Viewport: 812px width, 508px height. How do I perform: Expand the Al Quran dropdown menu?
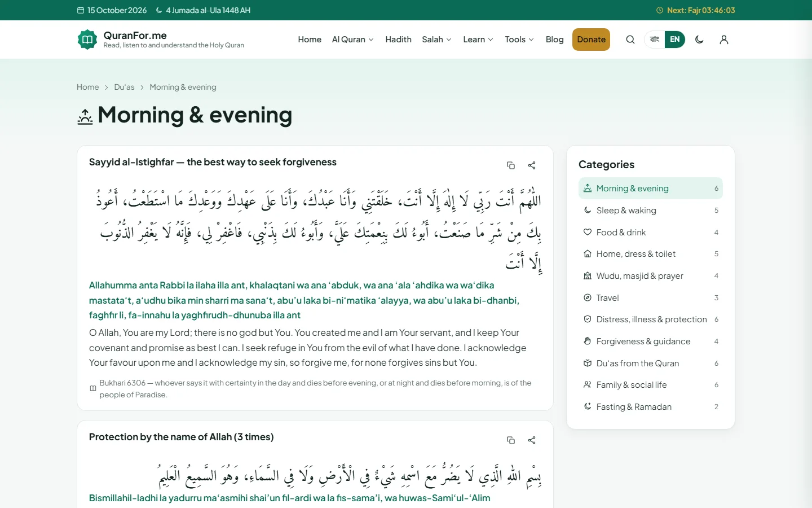(x=352, y=40)
